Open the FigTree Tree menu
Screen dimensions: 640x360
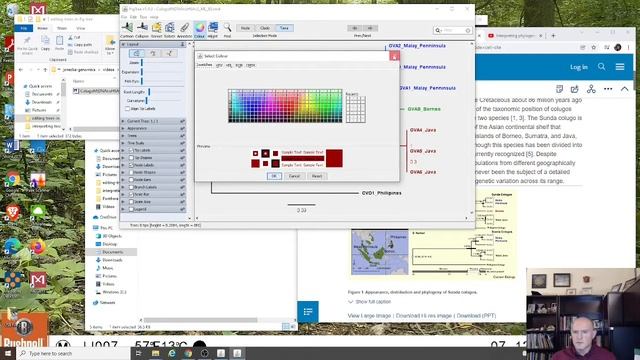[143, 17]
